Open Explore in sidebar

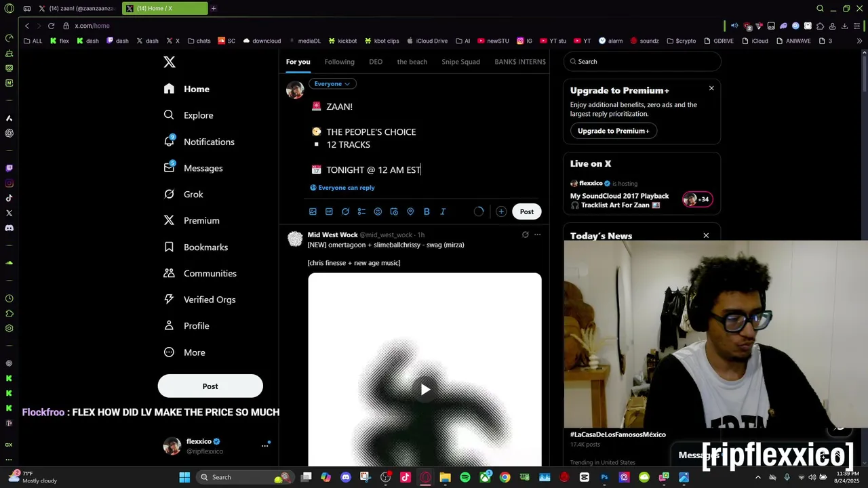click(189, 115)
